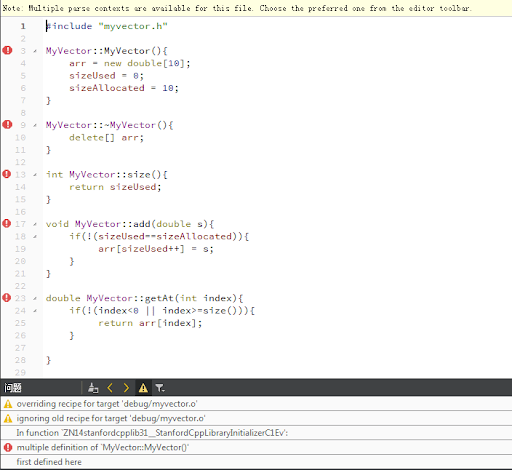Go to the next issue arrow

[126, 388]
